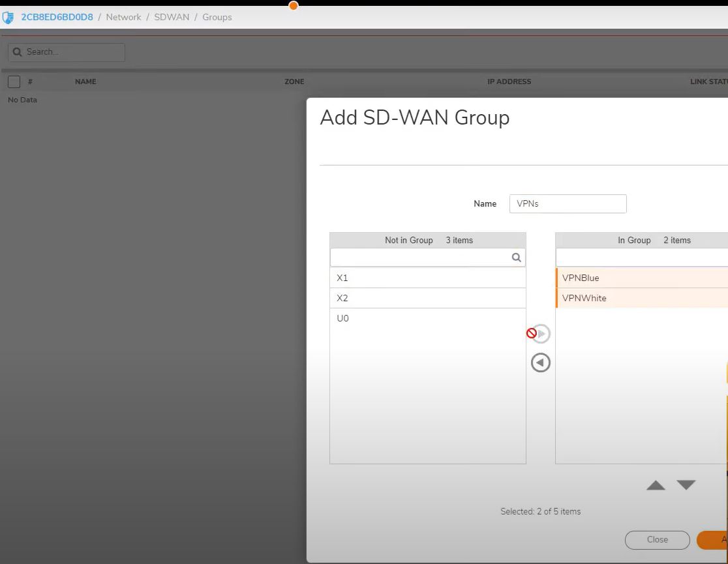Screen dimensions: 728x564
Task: Move selected item down with down arrow
Action: [x=686, y=485]
